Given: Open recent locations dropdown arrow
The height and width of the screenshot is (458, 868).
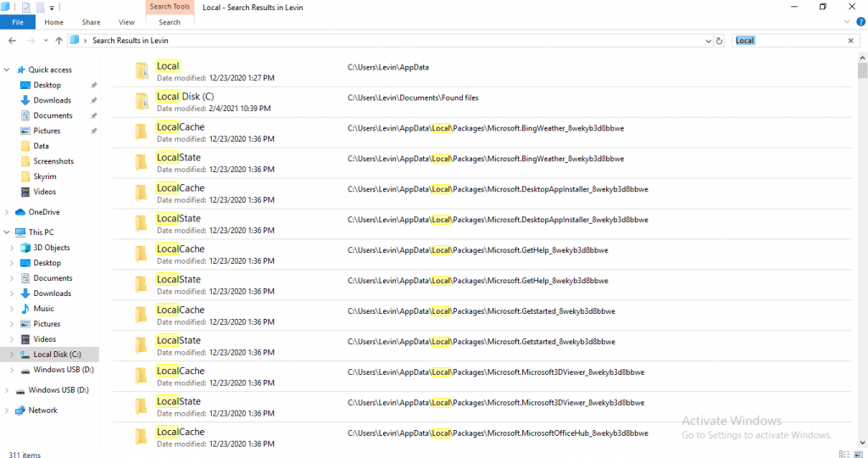Looking at the screenshot, I should [46, 41].
